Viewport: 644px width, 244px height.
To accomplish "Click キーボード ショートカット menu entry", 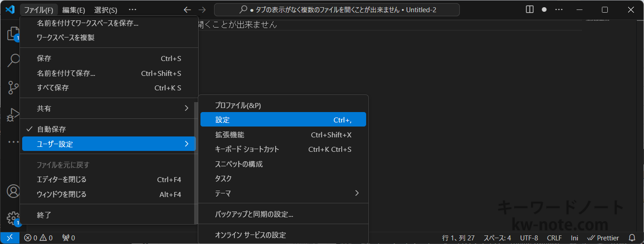I will coord(283,149).
